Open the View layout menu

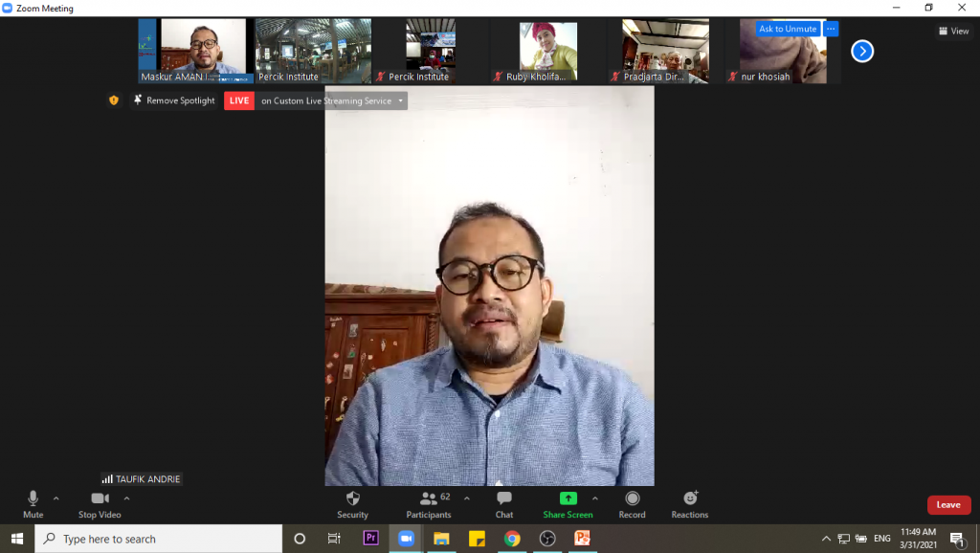coord(954,31)
